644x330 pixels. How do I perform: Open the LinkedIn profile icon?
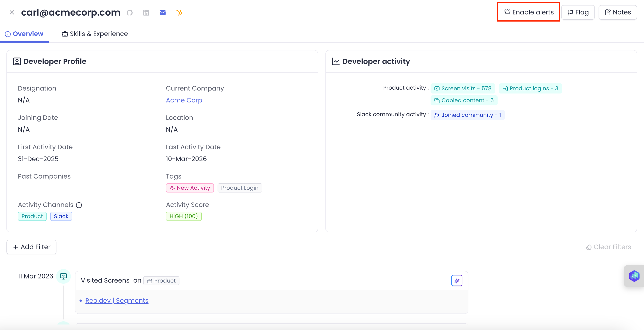pos(146,12)
